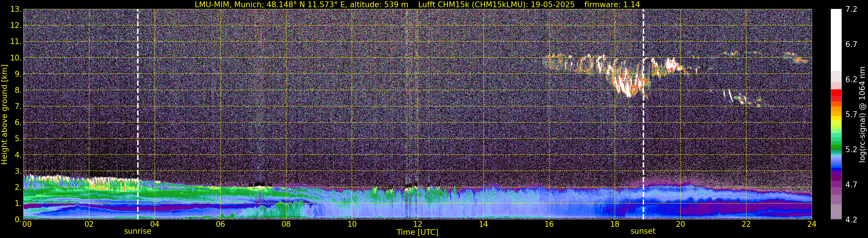Click the '12' time tick label
The image size is (868, 238).
(x=417, y=224)
